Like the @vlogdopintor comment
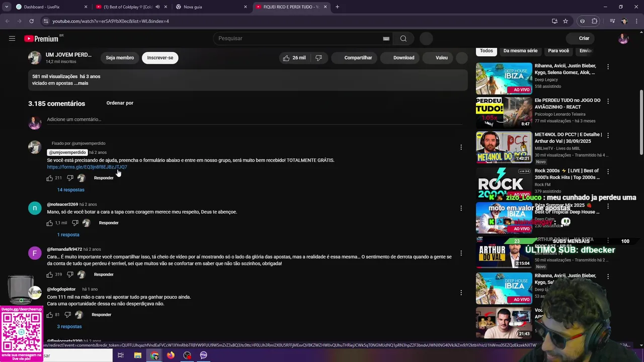This screenshot has height=362, width=644. pyautogui.click(x=49, y=315)
